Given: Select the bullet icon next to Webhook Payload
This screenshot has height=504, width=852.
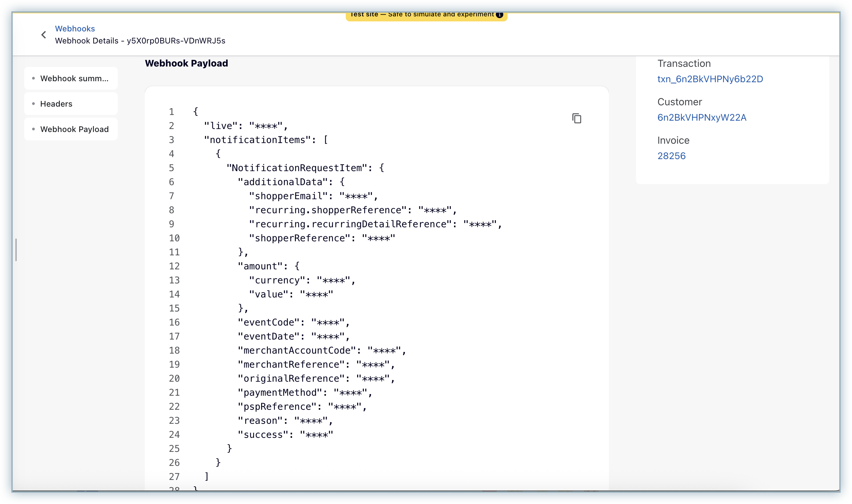Looking at the screenshot, I should click(x=33, y=129).
